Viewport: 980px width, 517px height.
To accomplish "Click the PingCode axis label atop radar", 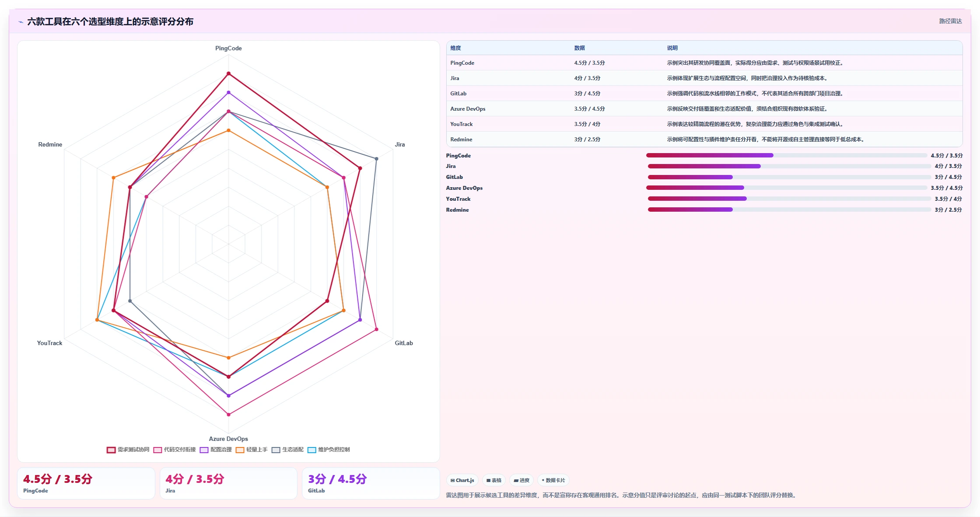I will tap(228, 48).
